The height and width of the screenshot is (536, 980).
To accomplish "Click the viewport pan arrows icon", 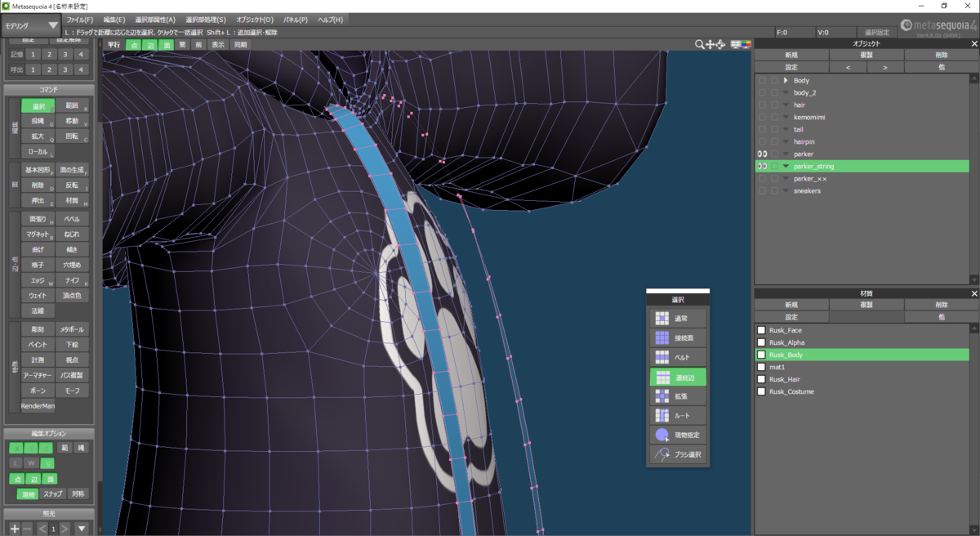I will (710, 45).
